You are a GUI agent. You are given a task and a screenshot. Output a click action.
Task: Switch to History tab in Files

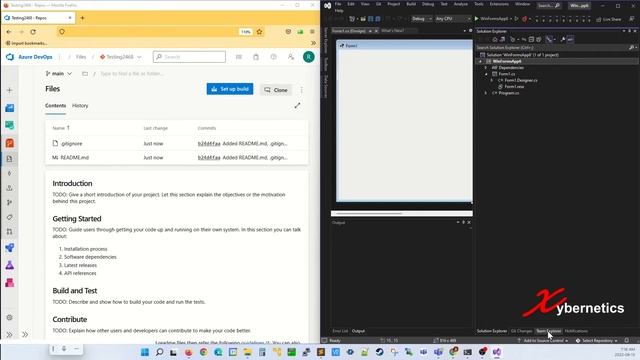(80, 106)
